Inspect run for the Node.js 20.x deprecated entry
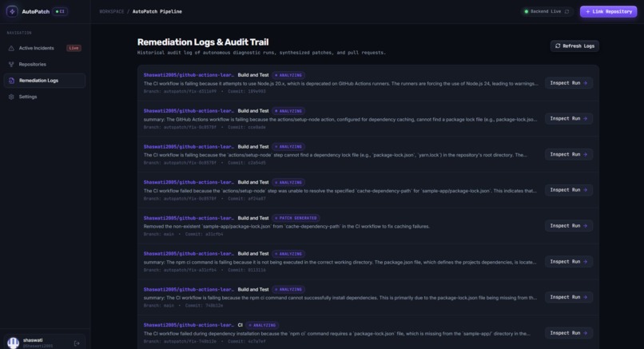 pyautogui.click(x=568, y=83)
